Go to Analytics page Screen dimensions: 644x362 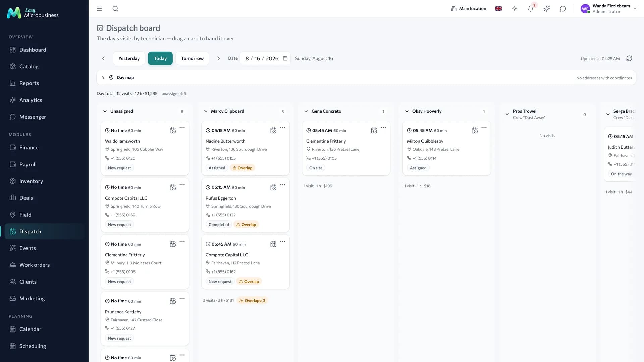click(x=44, y=100)
